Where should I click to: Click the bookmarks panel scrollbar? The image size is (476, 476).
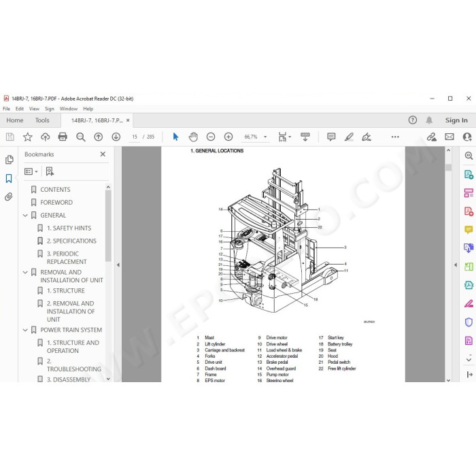tap(108, 226)
